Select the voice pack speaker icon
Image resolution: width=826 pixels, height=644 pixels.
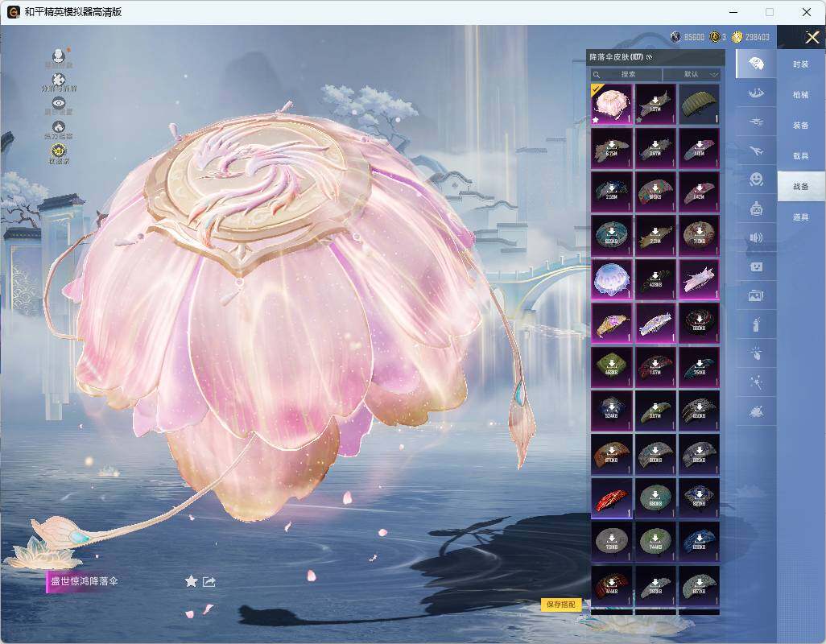pyautogui.click(x=756, y=238)
